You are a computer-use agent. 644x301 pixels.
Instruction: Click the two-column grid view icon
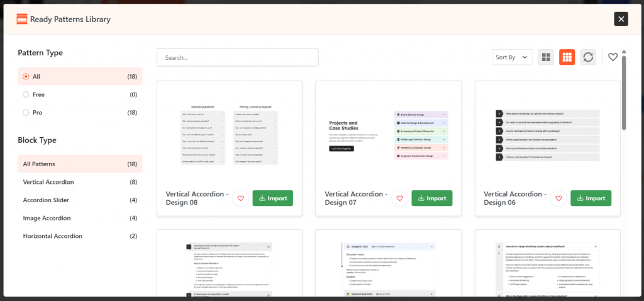point(546,57)
